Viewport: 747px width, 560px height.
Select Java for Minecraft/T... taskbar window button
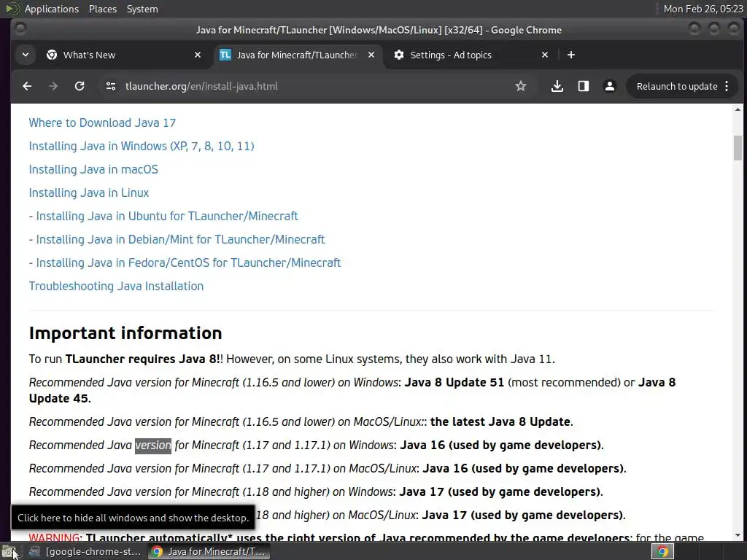click(x=208, y=552)
